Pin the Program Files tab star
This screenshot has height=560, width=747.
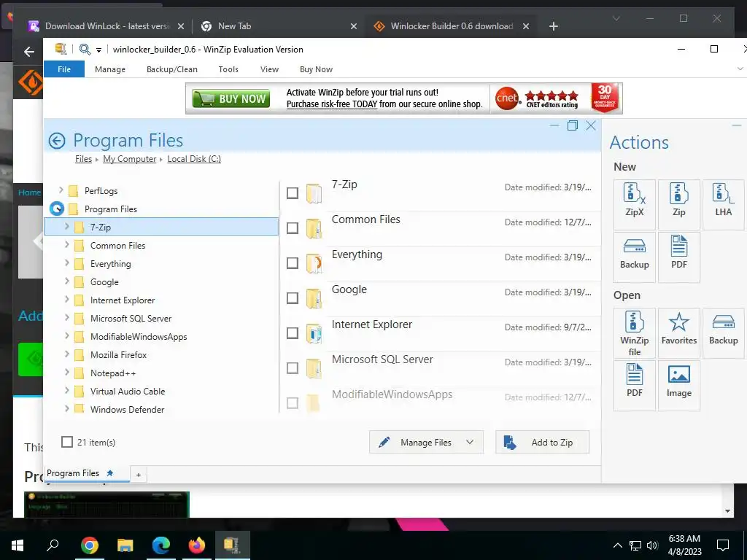[110, 472]
